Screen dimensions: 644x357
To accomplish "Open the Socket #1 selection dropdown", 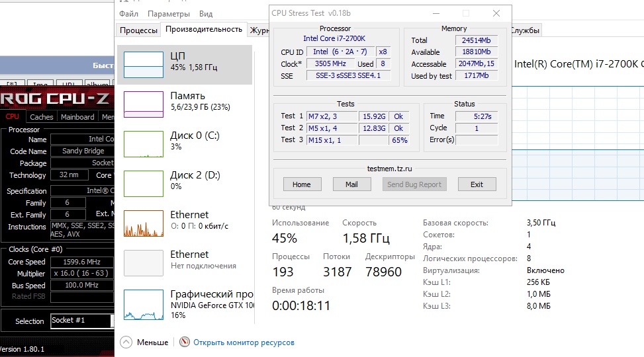I will point(83,321).
